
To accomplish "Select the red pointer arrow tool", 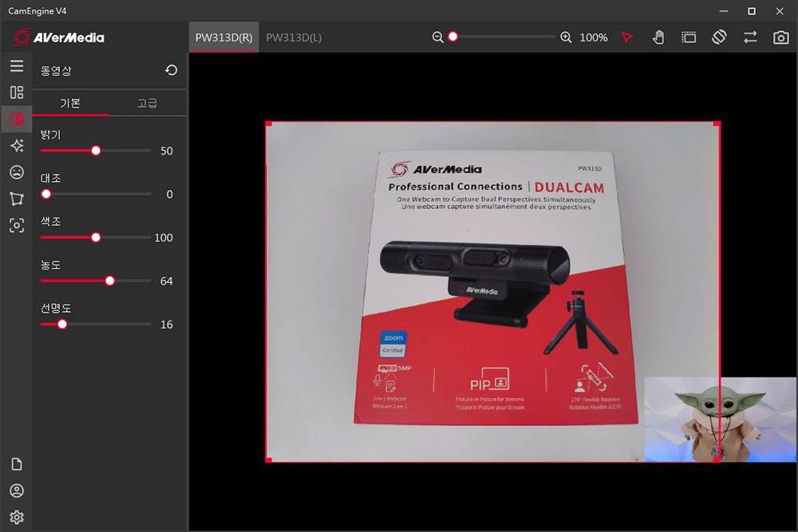I will point(627,37).
